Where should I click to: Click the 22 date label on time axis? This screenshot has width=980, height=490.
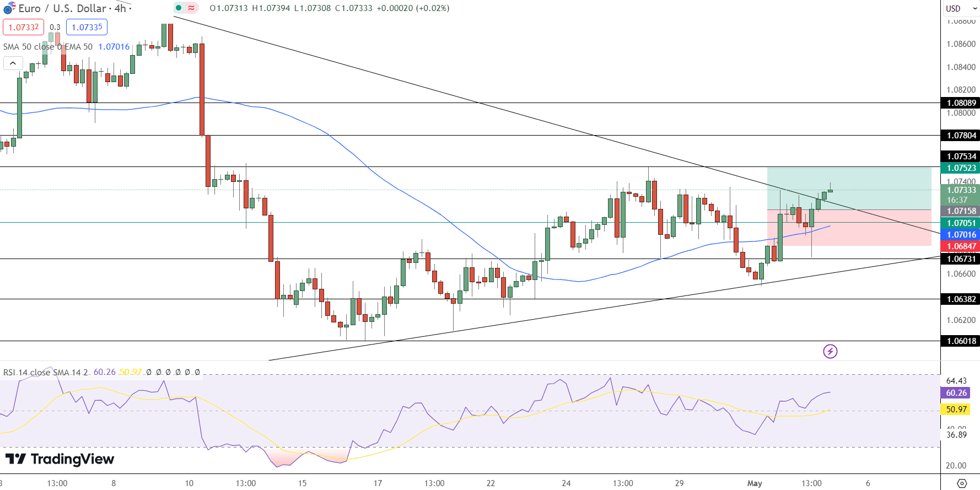[x=491, y=483]
